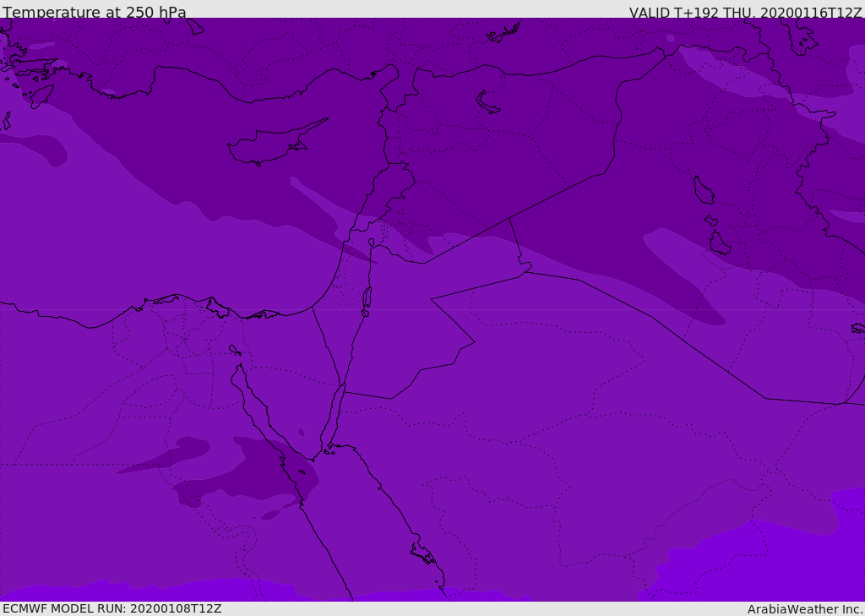Click the 'VALID T+192 THU. 20200116T12Z' label

pos(745,13)
